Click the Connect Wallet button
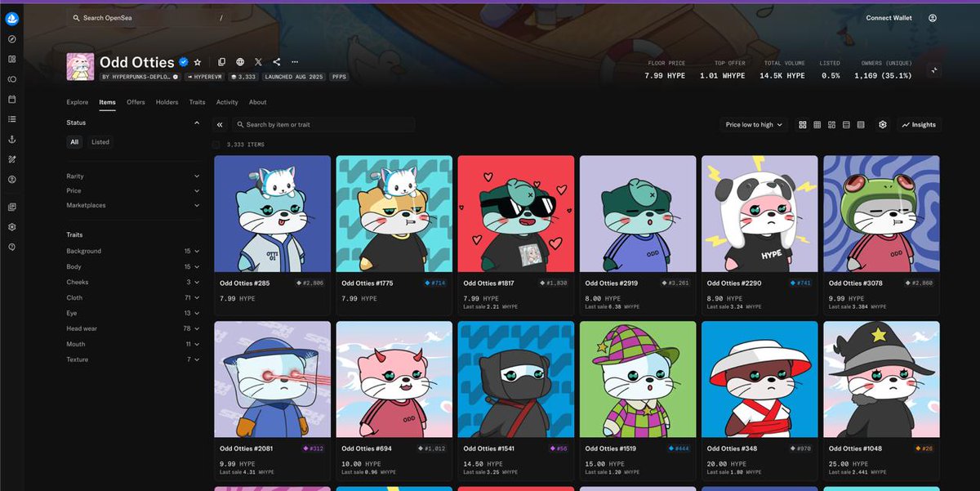Image resolution: width=980 pixels, height=491 pixels. point(889,18)
